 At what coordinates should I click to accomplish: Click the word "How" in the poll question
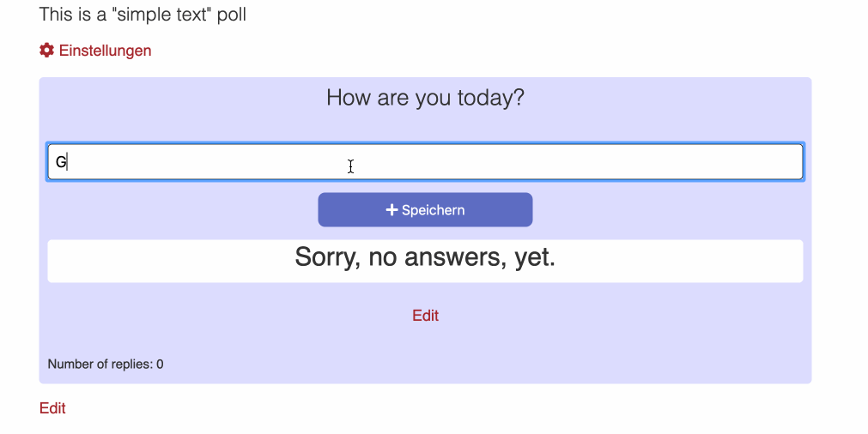coord(345,98)
